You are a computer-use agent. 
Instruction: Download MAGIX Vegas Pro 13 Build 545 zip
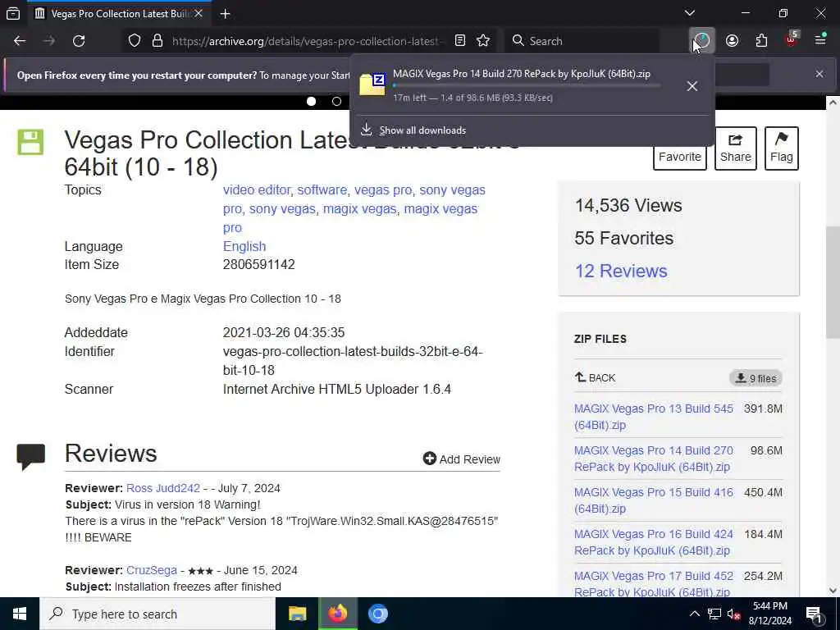[654, 417]
